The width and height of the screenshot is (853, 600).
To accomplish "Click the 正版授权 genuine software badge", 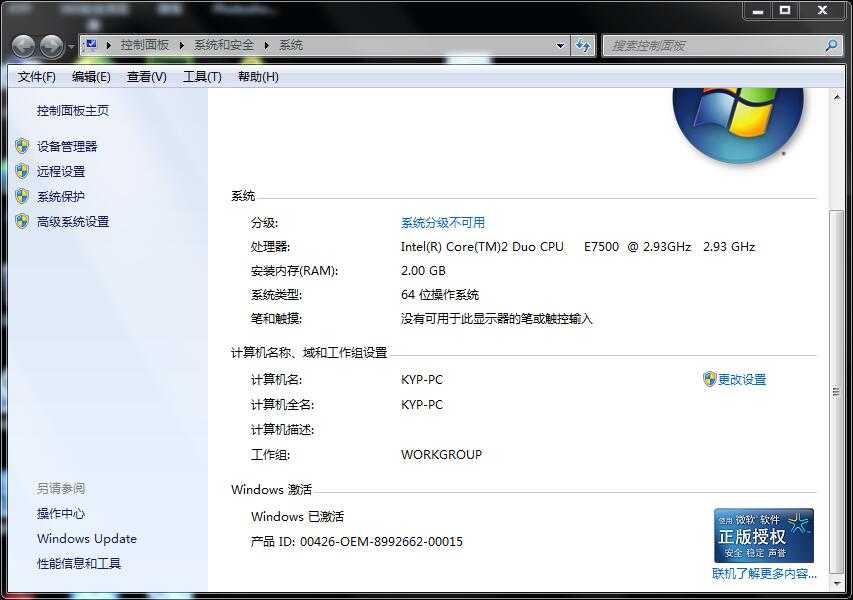I will click(x=763, y=536).
